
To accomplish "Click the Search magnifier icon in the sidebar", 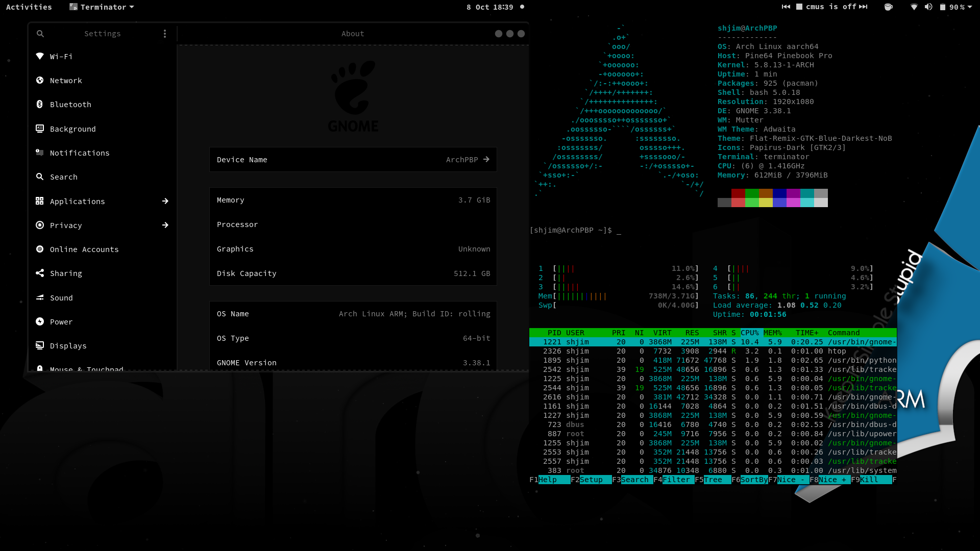I will click(x=40, y=177).
